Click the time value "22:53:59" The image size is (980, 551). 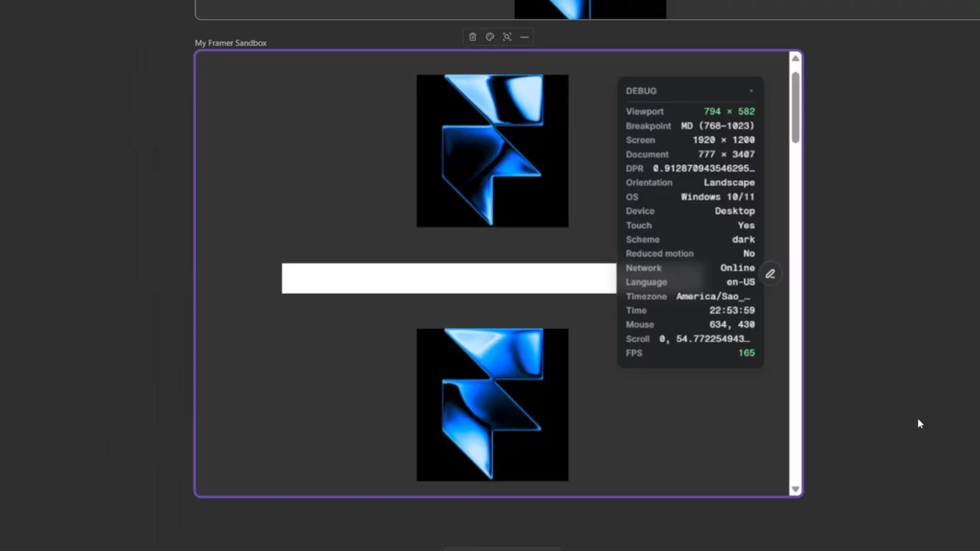point(732,311)
